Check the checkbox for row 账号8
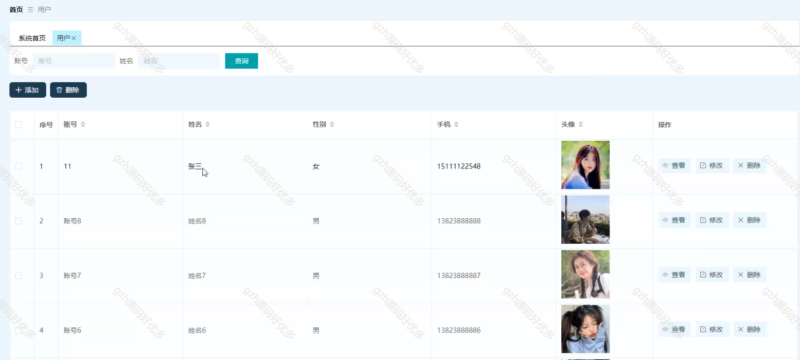The height and width of the screenshot is (360, 800). click(19, 221)
